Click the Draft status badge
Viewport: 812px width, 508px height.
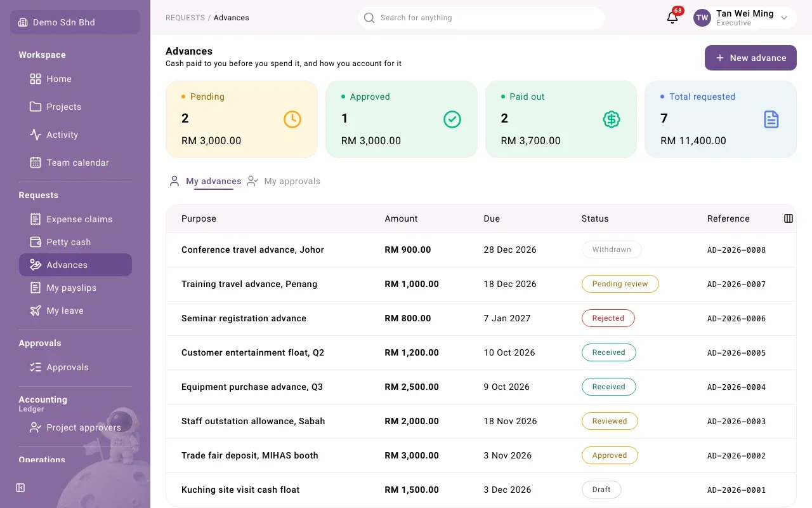point(601,490)
